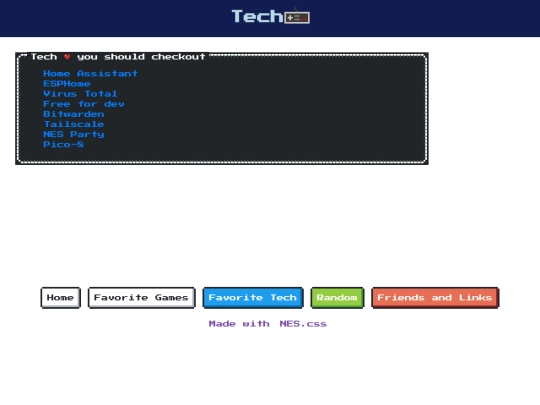
Task: Go to the Favorite Games page
Action: pos(141,298)
